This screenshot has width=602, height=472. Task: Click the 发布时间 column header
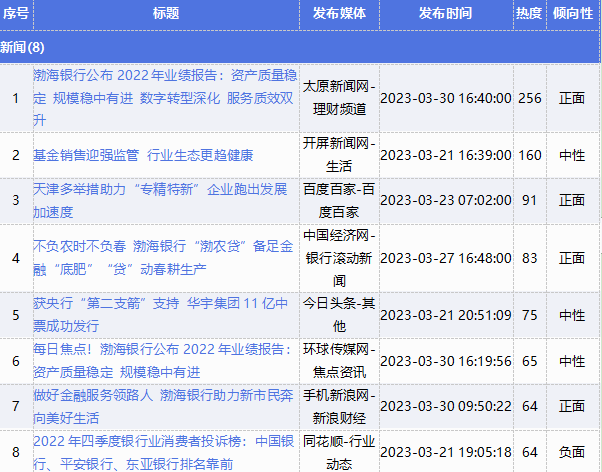[x=445, y=13]
